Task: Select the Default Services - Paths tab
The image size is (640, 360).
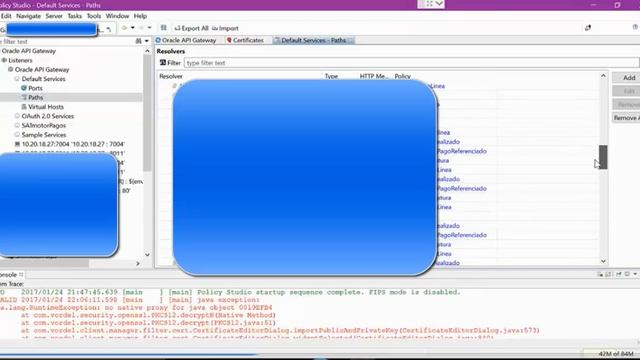Action: [x=313, y=40]
